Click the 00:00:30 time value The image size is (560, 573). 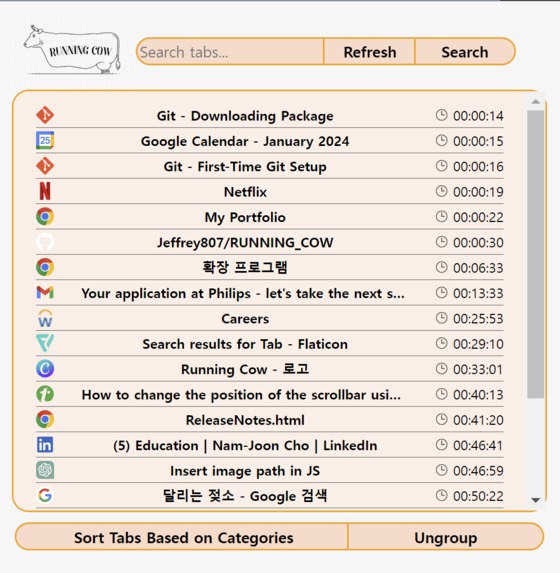point(478,243)
